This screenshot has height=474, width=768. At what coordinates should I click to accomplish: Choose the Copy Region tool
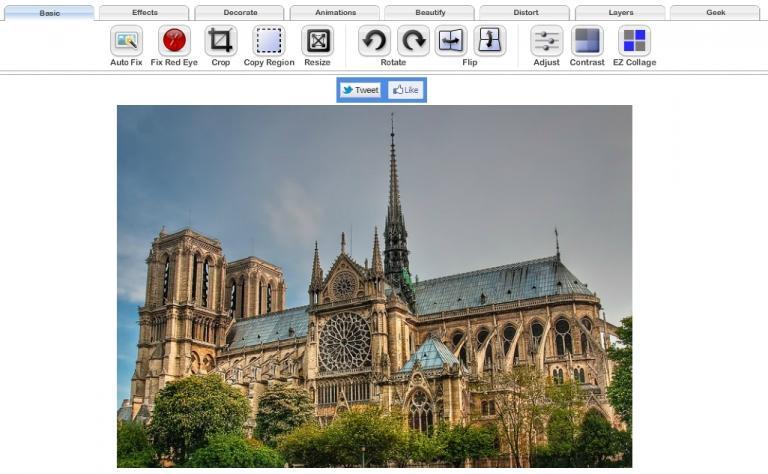268,41
